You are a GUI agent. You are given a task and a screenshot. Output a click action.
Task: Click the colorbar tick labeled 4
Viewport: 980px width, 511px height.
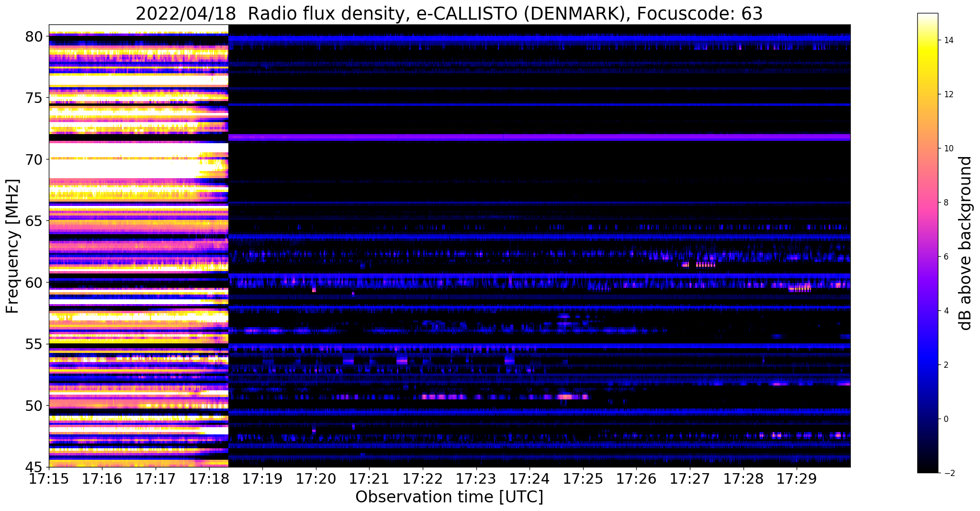click(x=945, y=311)
